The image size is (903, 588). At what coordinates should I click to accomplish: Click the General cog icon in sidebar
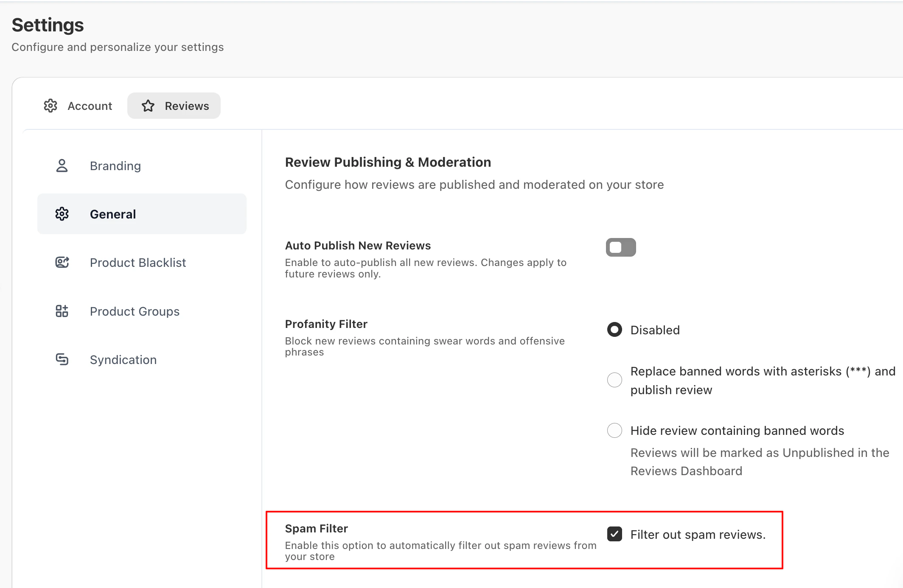pos(62,214)
